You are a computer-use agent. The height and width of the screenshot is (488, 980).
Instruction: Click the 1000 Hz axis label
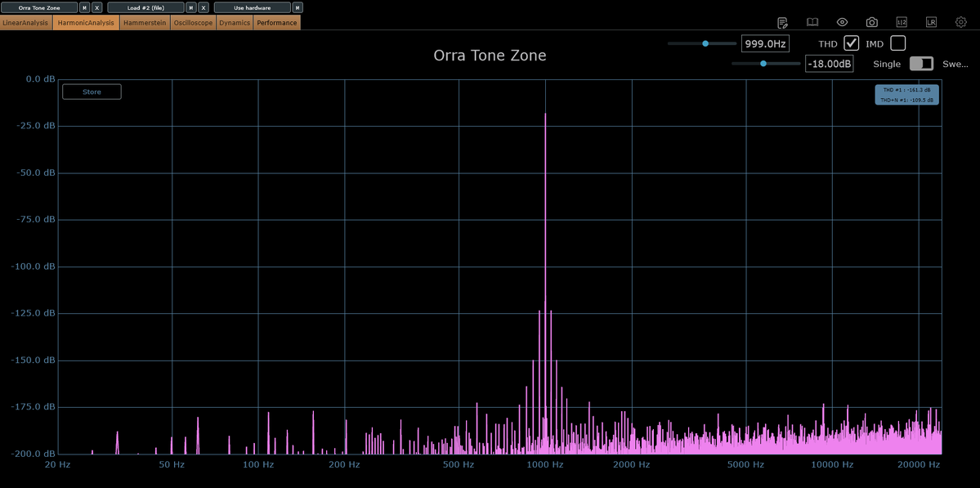546,465
